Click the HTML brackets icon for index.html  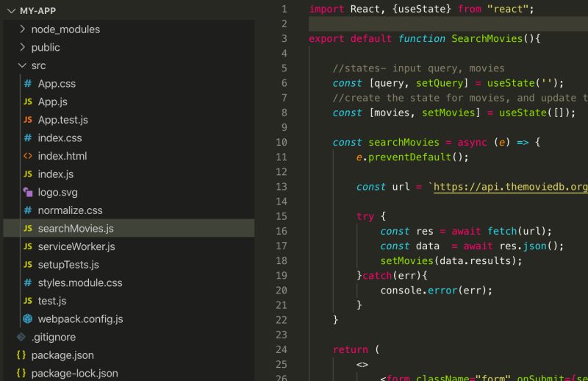[x=28, y=156]
